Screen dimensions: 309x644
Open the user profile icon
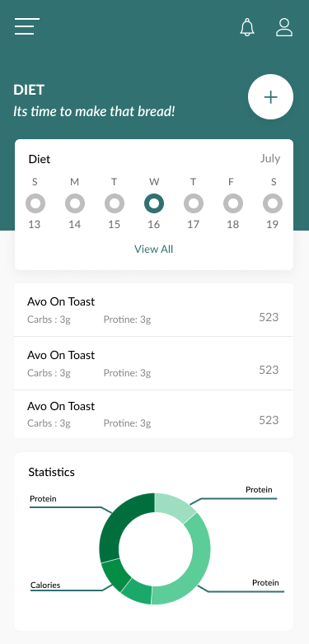coord(284,27)
